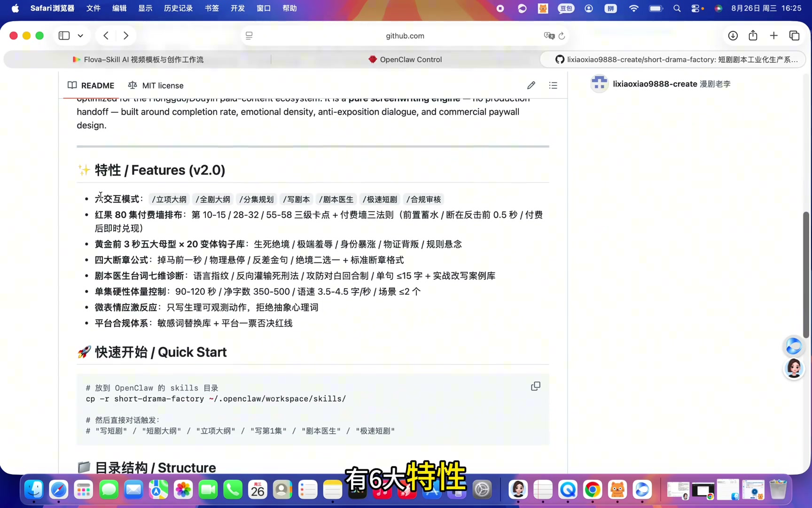812x508 pixels.
Task: Select the README tab
Action: click(x=91, y=86)
